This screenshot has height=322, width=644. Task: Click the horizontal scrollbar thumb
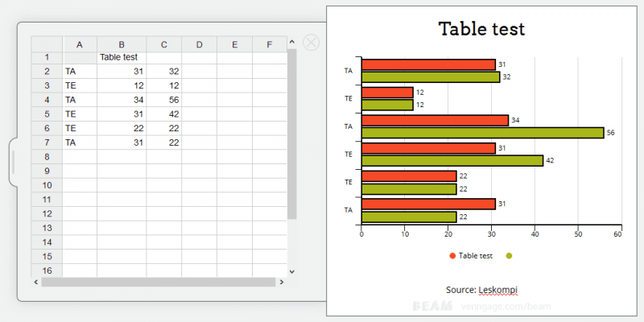(x=158, y=282)
